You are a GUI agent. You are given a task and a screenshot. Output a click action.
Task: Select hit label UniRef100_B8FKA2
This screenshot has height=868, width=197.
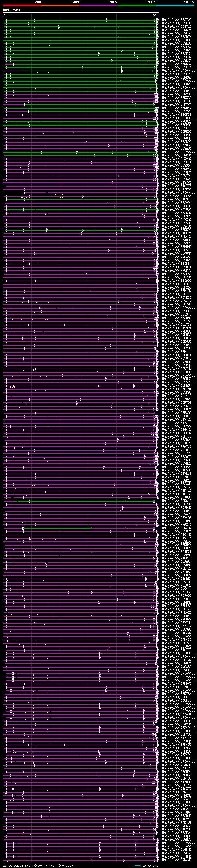click(x=177, y=433)
